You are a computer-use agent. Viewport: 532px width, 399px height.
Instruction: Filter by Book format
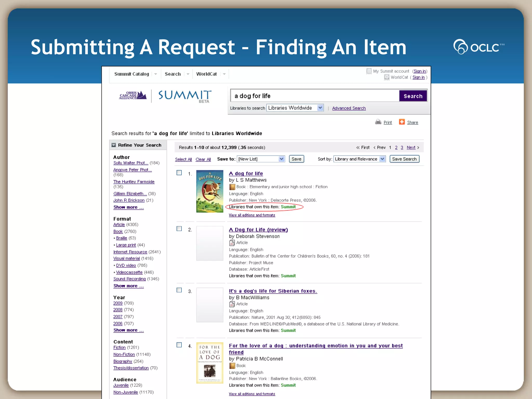click(118, 231)
